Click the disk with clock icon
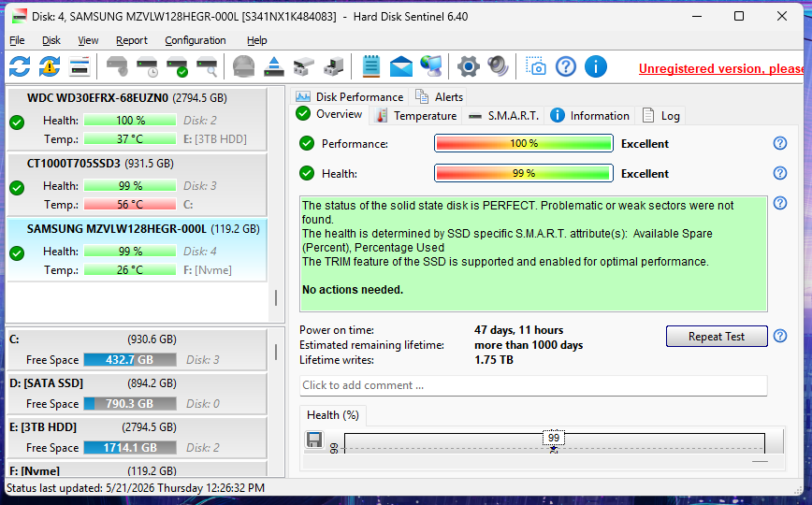Viewport: 812px width, 505px height. (x=147, y=66)
